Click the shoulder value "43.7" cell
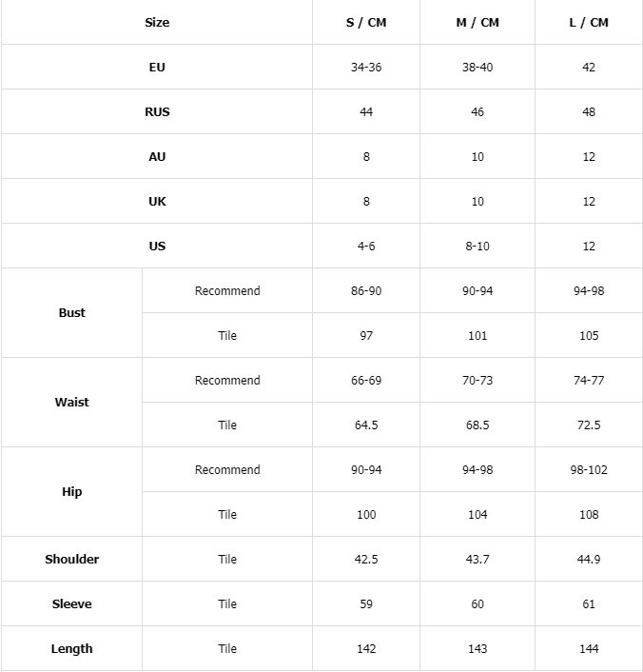This screenshot has width=643, height=672. [477, 560]
